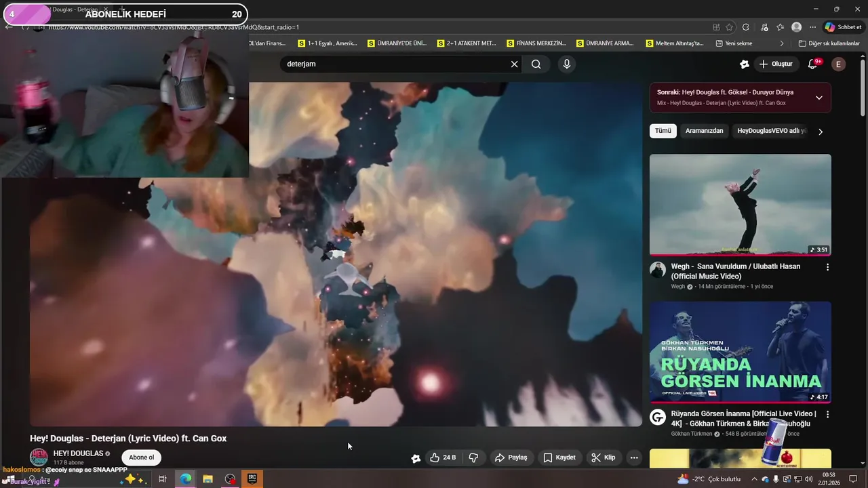
Task: Click the Klip scissors button
Action: pos(603,457)
